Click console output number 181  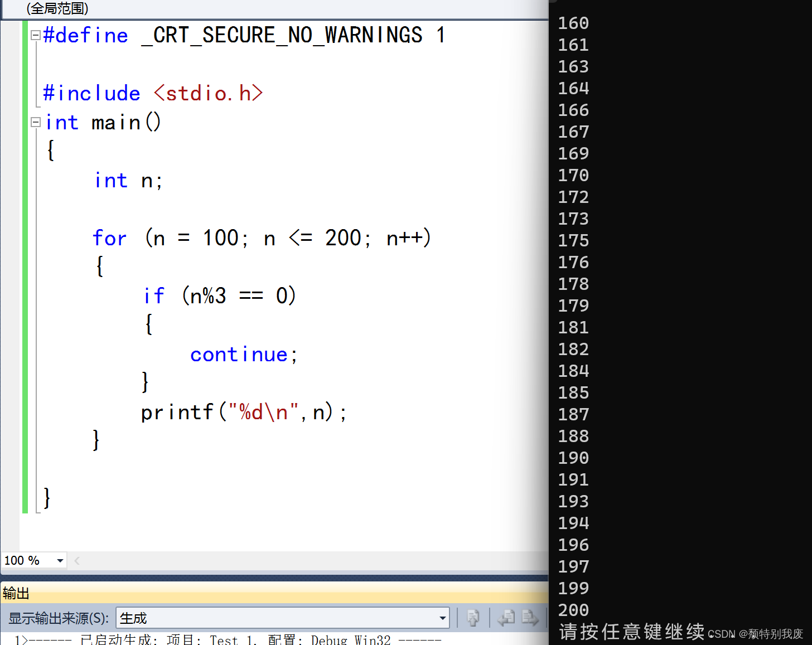[x=573, y=327]
